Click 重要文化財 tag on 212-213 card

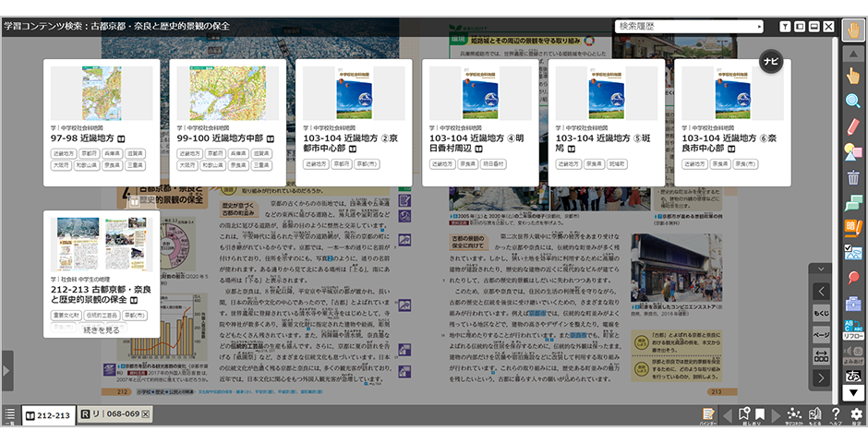coord(66,316)
